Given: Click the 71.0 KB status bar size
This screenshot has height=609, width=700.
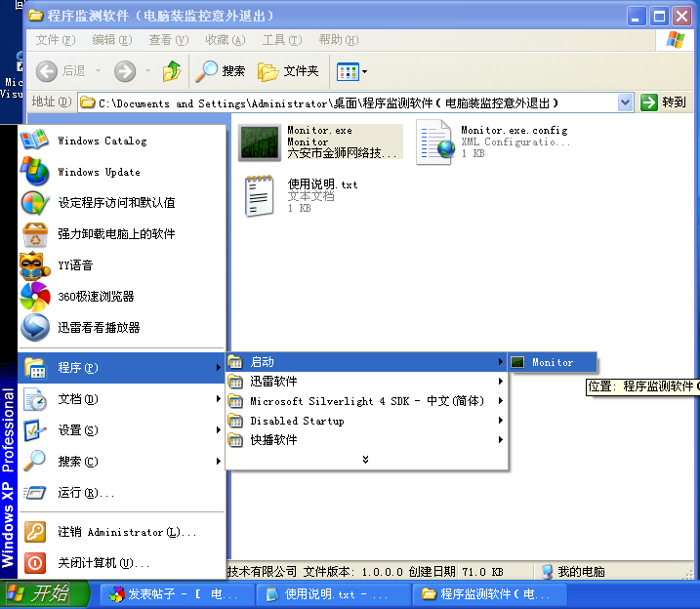Looking at the screenshot, I should 482,572.
